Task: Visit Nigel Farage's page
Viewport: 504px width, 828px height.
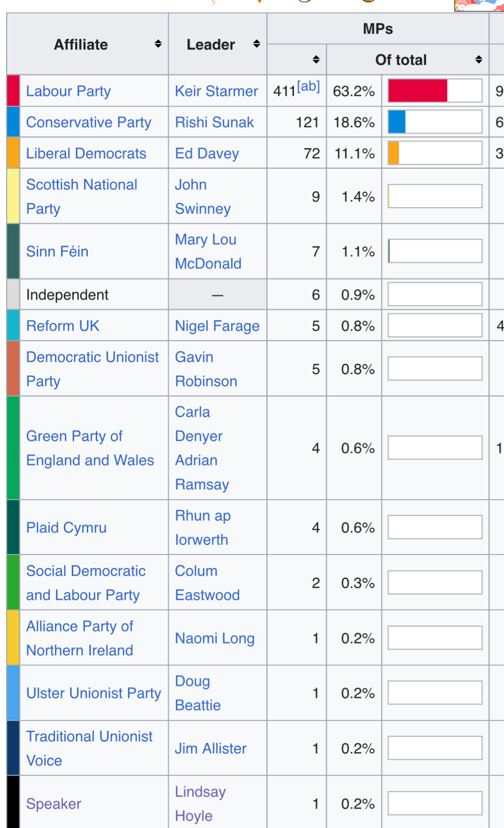Action: [x=217, y=326]
